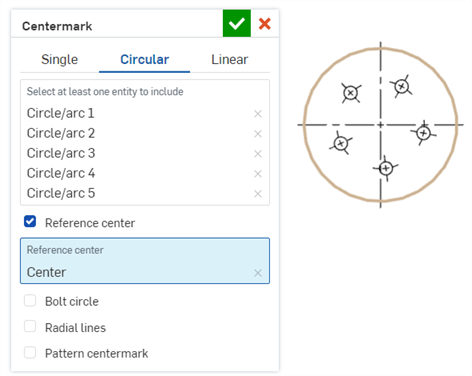472x376 pixels.
Task: Cancel dialog with red X icon
Action: click(x=265, y=24)
